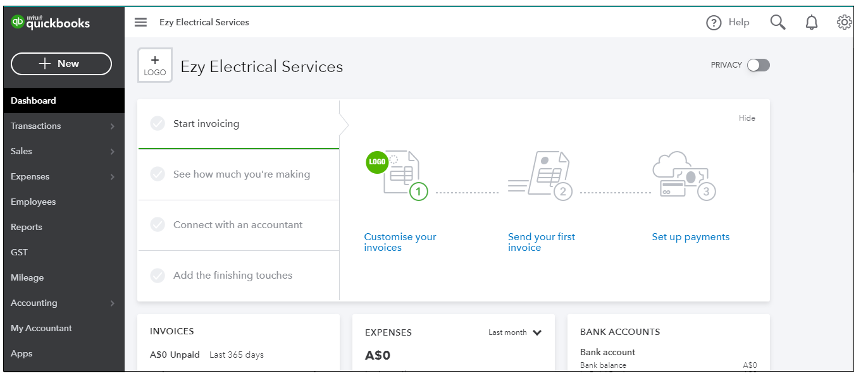868x383 pixels.
Task: Click Ezy Electrical Services in the top bar
Action: [204, 22]
